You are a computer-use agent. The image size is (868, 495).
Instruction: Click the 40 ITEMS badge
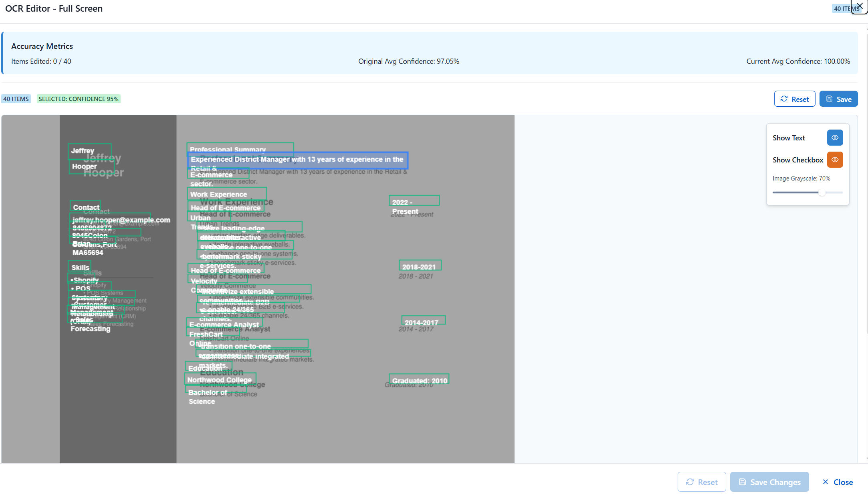click(16, 99)
